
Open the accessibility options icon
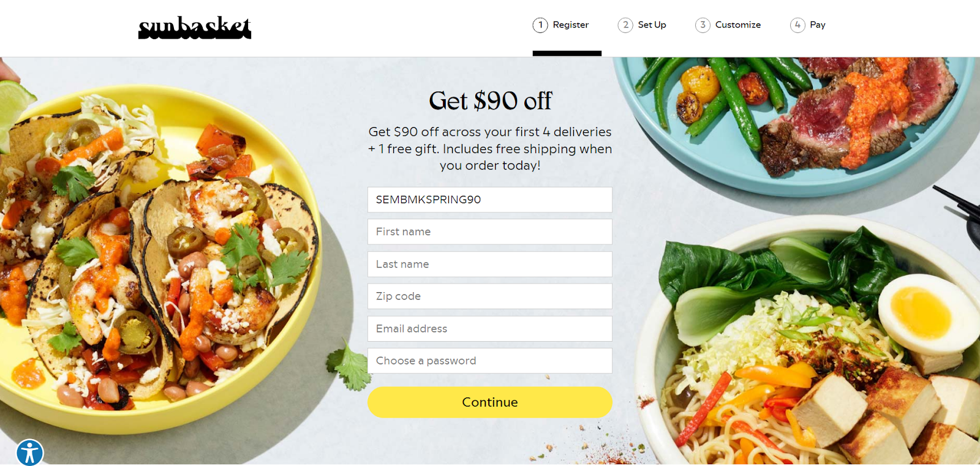point(29,453)
